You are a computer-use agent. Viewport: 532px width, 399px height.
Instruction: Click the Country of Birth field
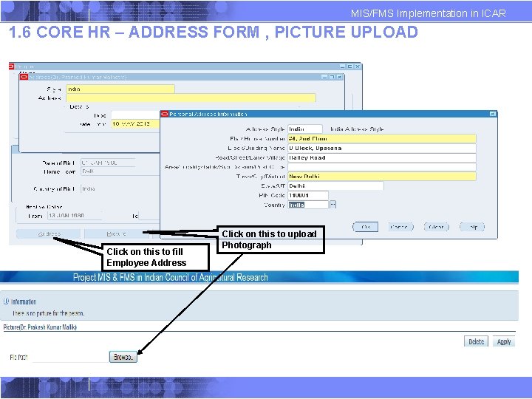coord(120,189)
